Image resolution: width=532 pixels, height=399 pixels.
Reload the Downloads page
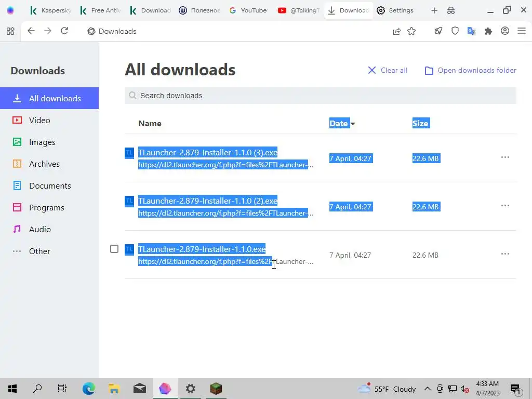(64, 31)
